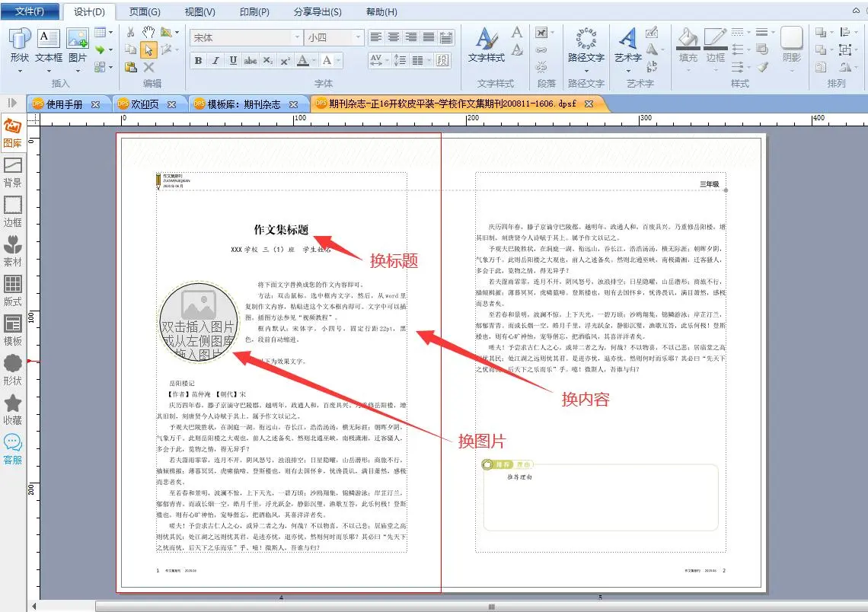868x612 pixels.
Task: Toggle subscript X₂ formatting
Action: (x=267, y=60)
